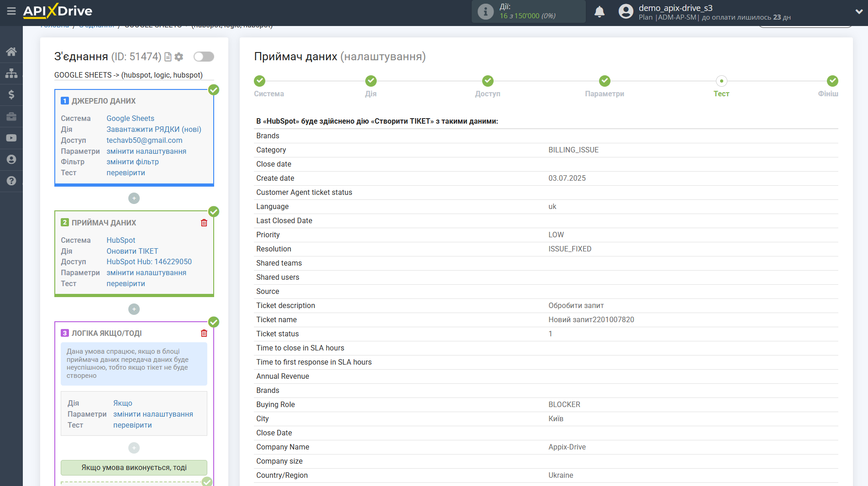Click змінити налаштування in the logic block
Screen dimensions: 868x486
[x=153, y=414]
